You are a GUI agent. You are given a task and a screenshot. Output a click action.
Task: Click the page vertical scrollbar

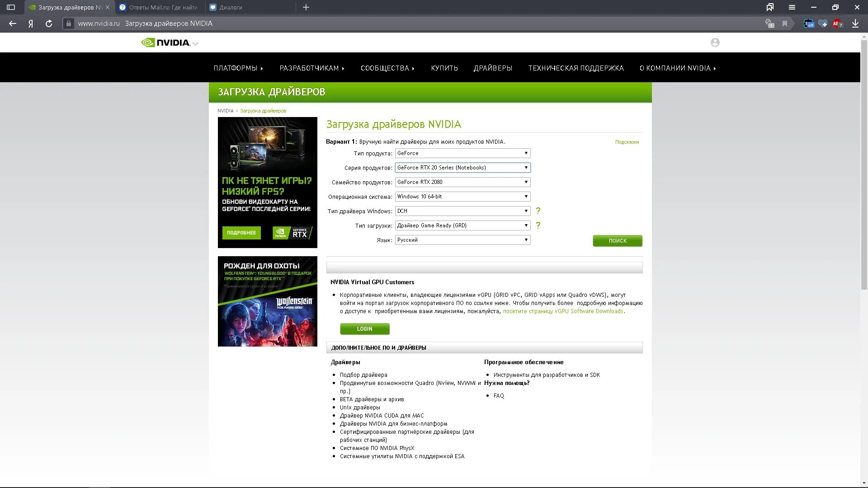point(864,165)
